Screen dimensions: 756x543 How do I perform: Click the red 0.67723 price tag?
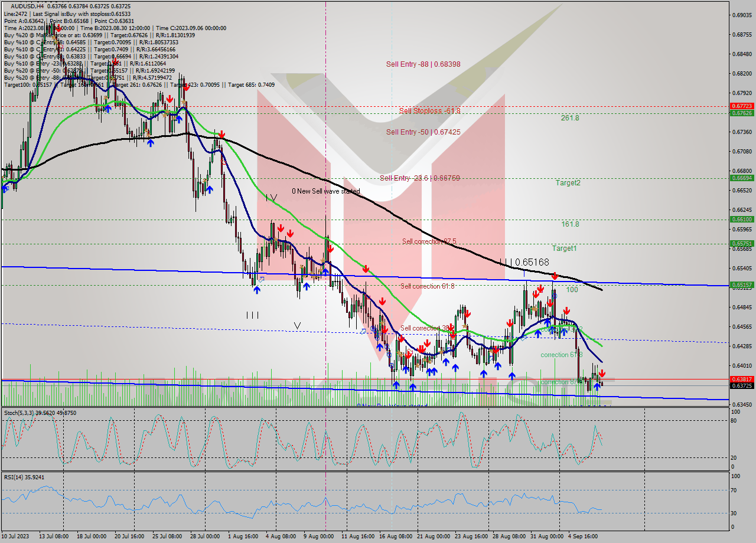[742, 106]
